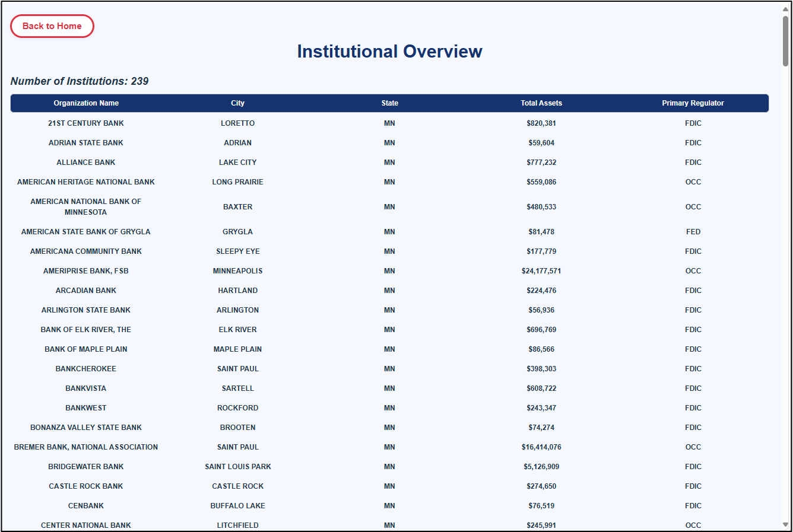793x532 pixels.
Task: Click the LAKE CITY cell
Action: [237, 163]
